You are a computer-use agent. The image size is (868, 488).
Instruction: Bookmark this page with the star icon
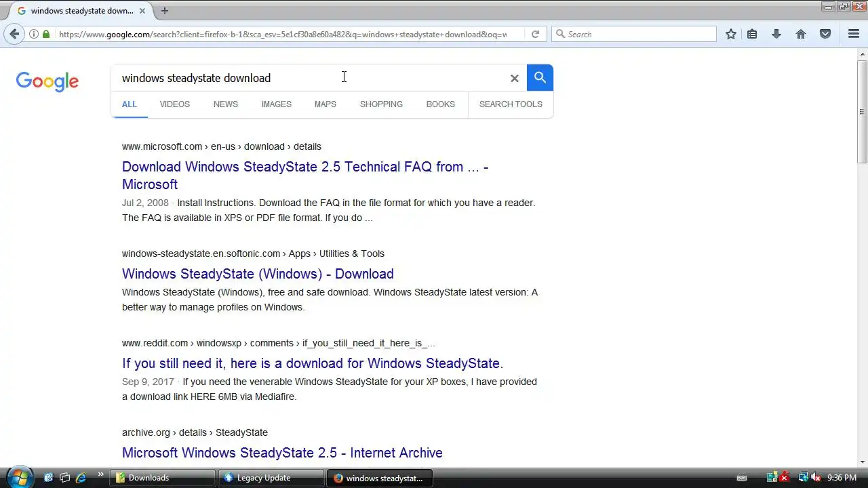(x=730, y=34)
